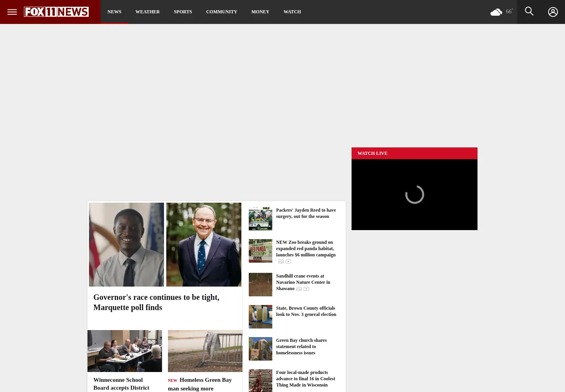Open Homeless Green Bay man headline

click(x=200, y=384)
